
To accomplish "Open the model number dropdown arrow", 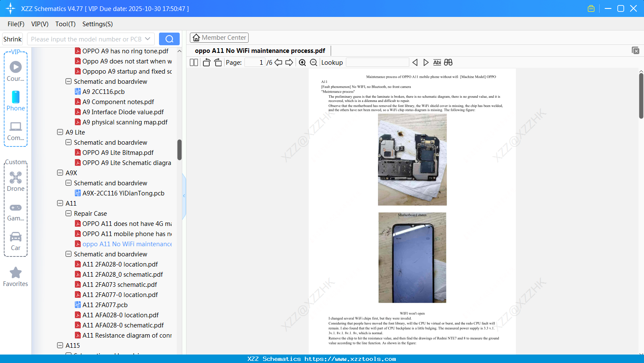I will pyautogui.click(x=148, y=39).
